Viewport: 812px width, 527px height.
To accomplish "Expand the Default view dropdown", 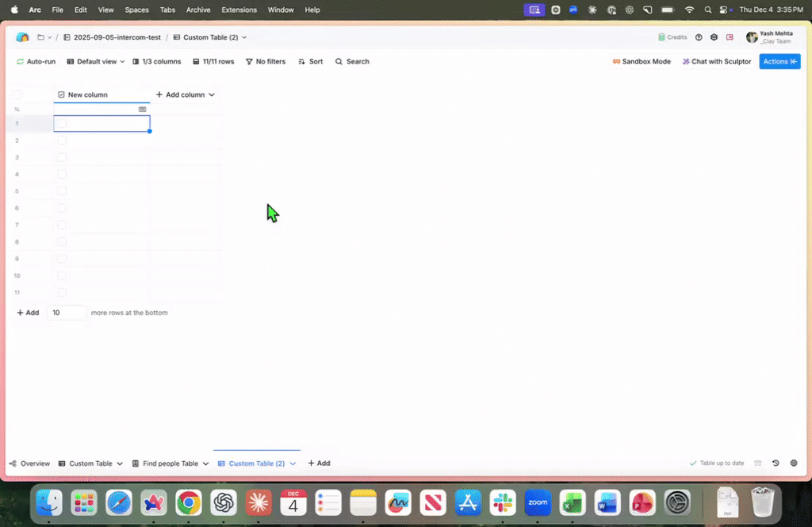I will 96,62.
